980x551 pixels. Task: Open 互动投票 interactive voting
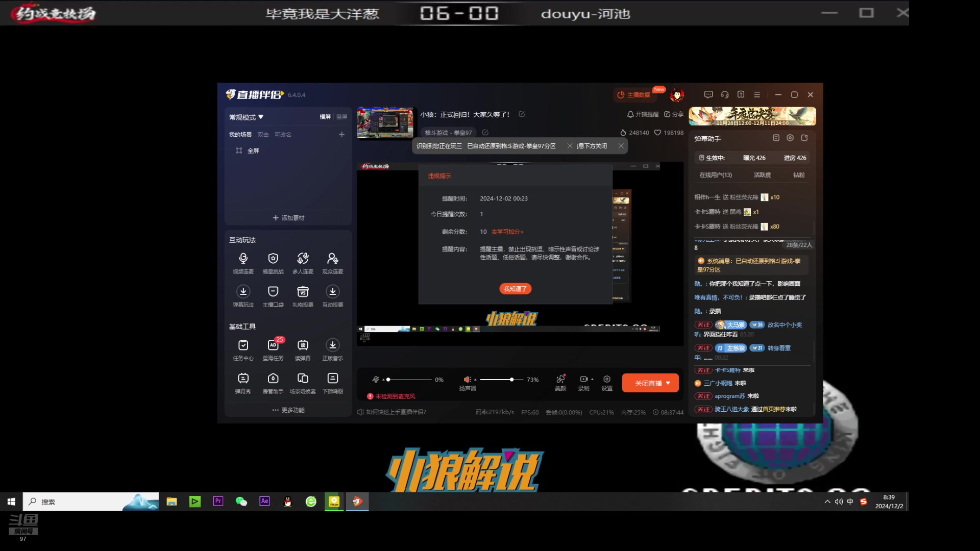tap(333, 296)
